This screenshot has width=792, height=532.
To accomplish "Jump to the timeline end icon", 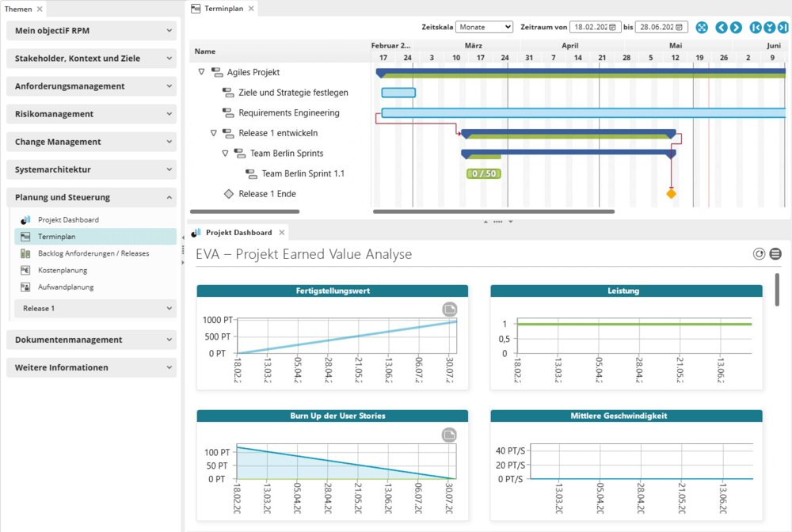I will [x=782, y=28].
